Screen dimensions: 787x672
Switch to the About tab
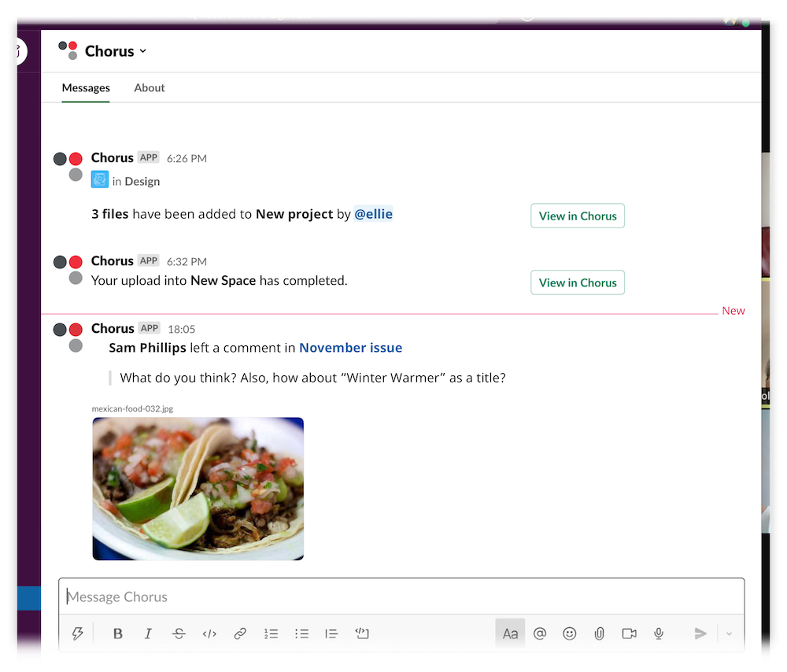[149, 88]
